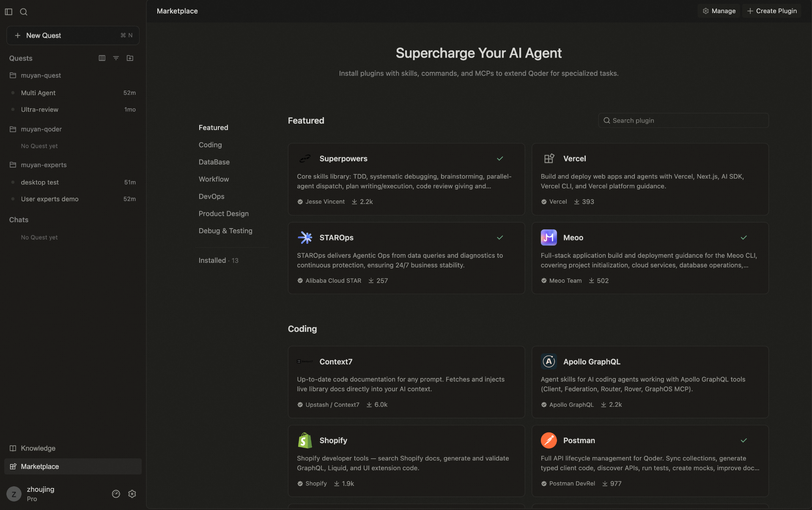The height and width of the screenshot is (510, 812).
Task: Open the Vercel plugin title
Action: coord(574,159)
